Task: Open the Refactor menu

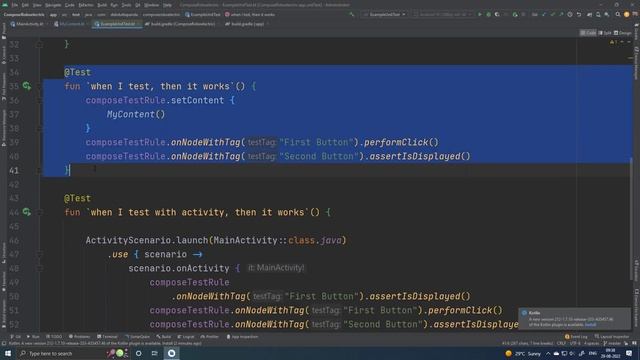Action: [x=86, y=5]
